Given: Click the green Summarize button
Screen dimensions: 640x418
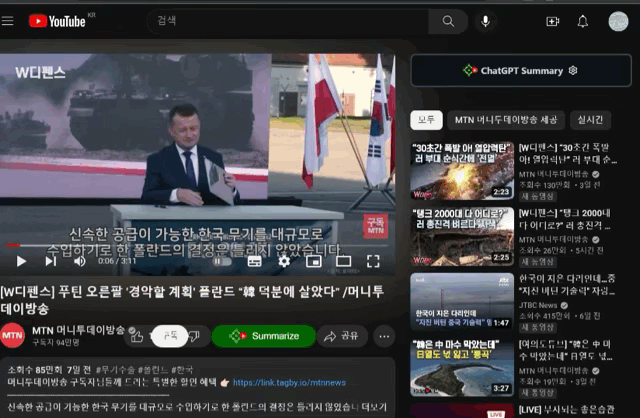Looking at the screenshot, I should (x=263, y=336).
